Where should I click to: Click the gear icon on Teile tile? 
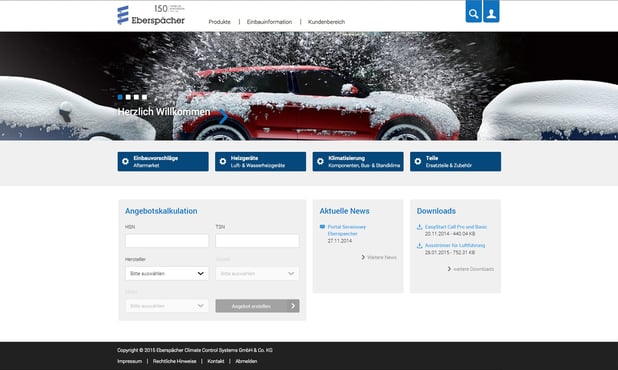tap(418, 162)
